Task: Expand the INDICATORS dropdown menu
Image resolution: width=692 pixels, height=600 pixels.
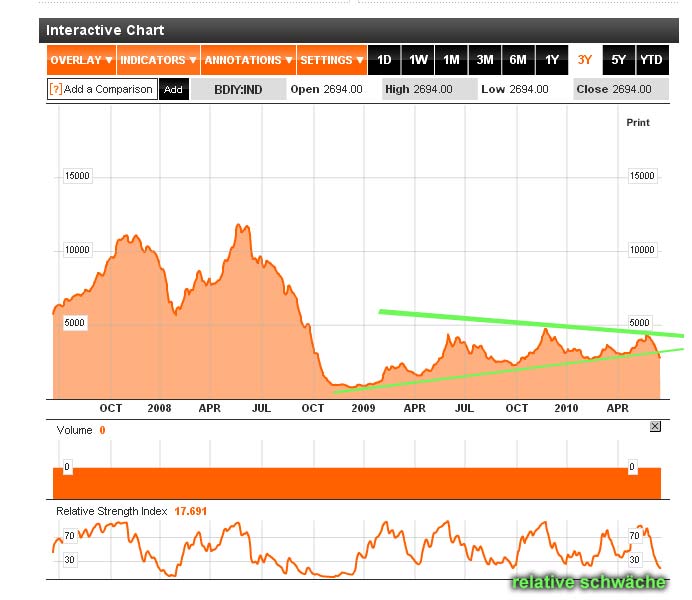Action: point(158,60)
